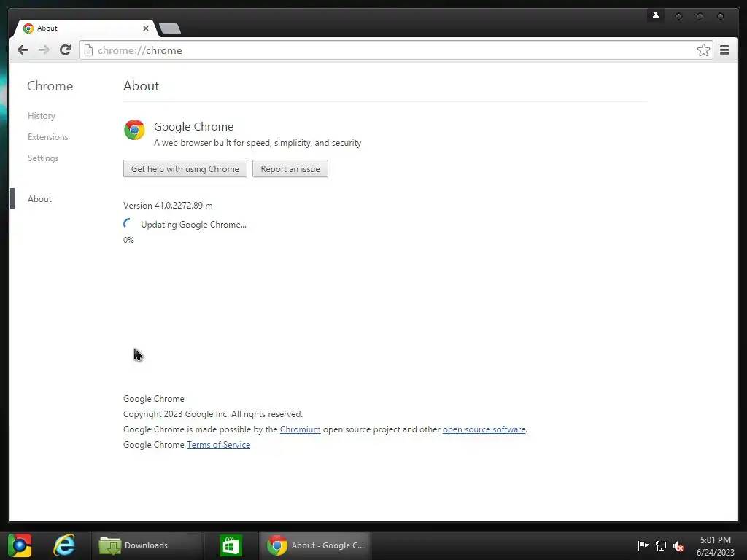Open History in the sidebar
The width and height of the screenshot is (747, 560).
(x=42, y=116)
